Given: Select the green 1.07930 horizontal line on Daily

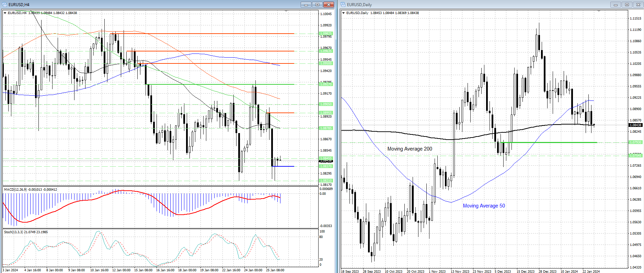Looking at the screenshot, I should pos(549,142).
